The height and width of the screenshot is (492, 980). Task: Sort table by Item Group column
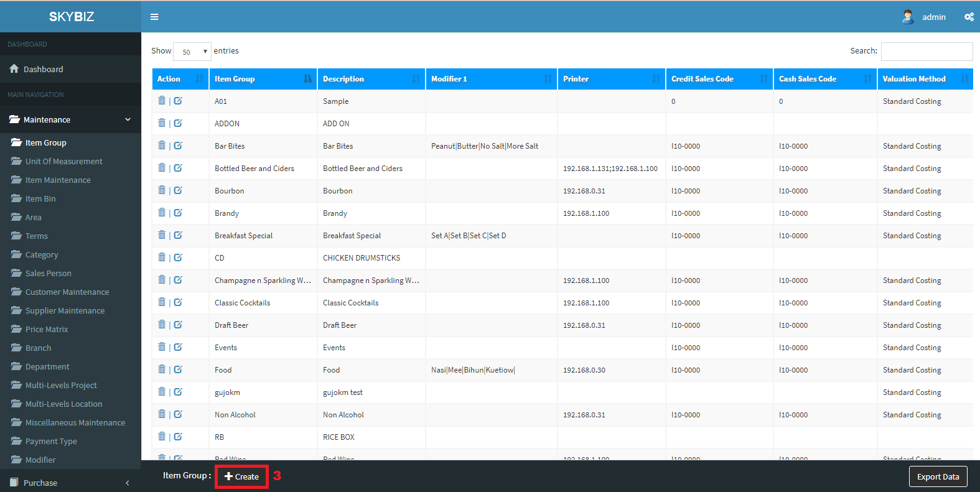(x=263, y=79)
